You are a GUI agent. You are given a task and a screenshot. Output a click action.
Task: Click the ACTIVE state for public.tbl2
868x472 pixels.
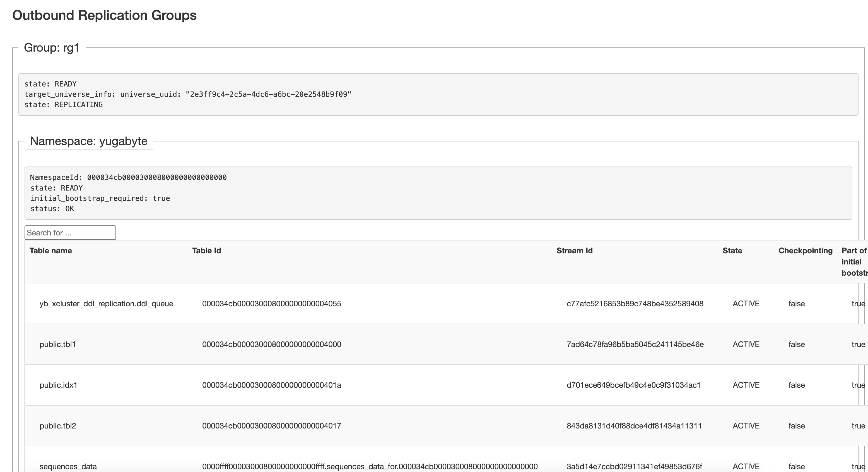click(746, 426)
